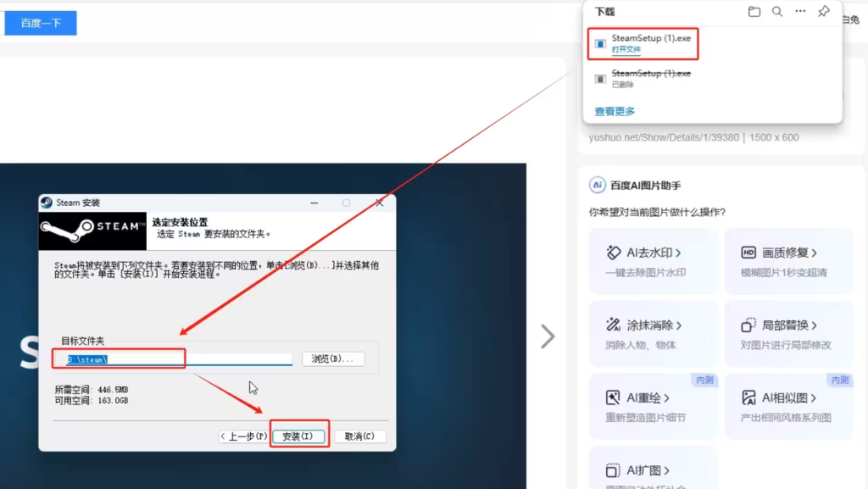Go to next image with right chevron

[548, 336]
